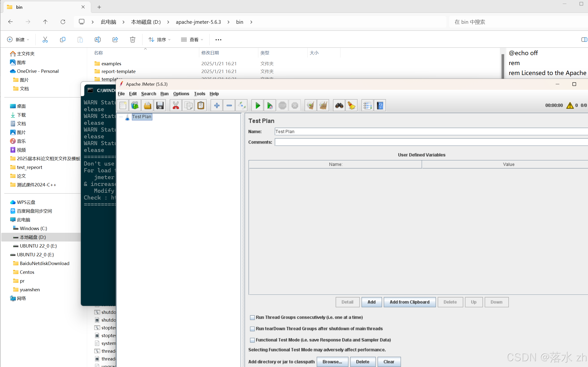The width and height of the screenshot is (588, 367).
Task: Open the Run menu
Action: coord(164,93)
